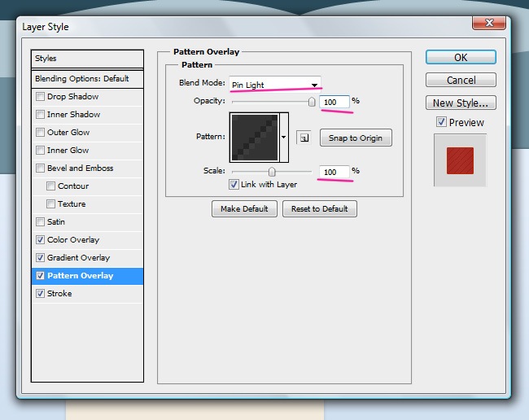Click Reset to Default button
This screenshot has height=420, width=529.
coord(319,209)
